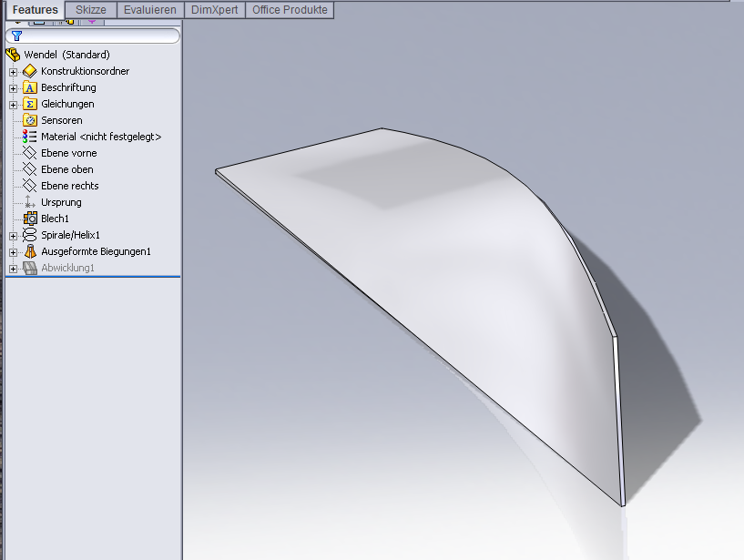Select the Beschriftung tree item

(x=68, y=87)
